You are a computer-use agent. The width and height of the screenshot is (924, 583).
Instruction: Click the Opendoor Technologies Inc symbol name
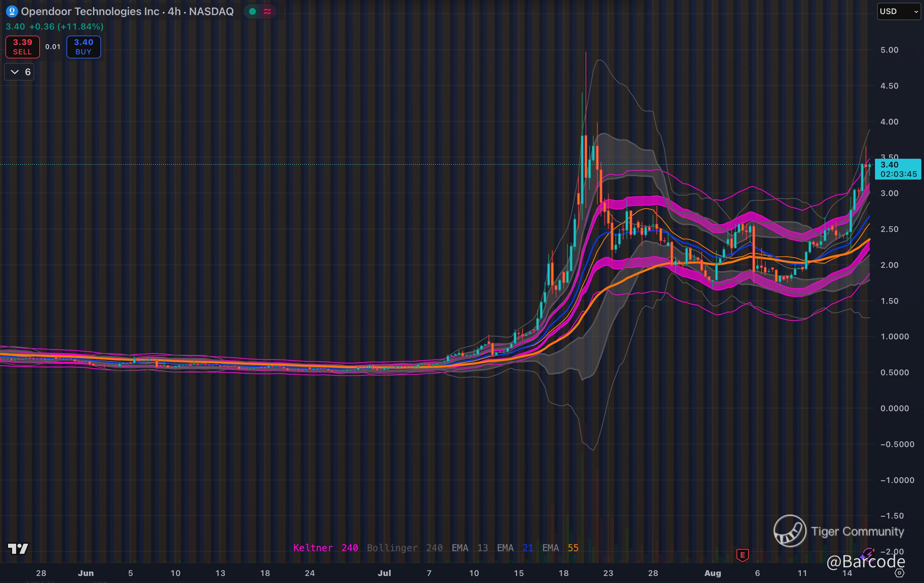pyautogui.click(x=90, y=11)
